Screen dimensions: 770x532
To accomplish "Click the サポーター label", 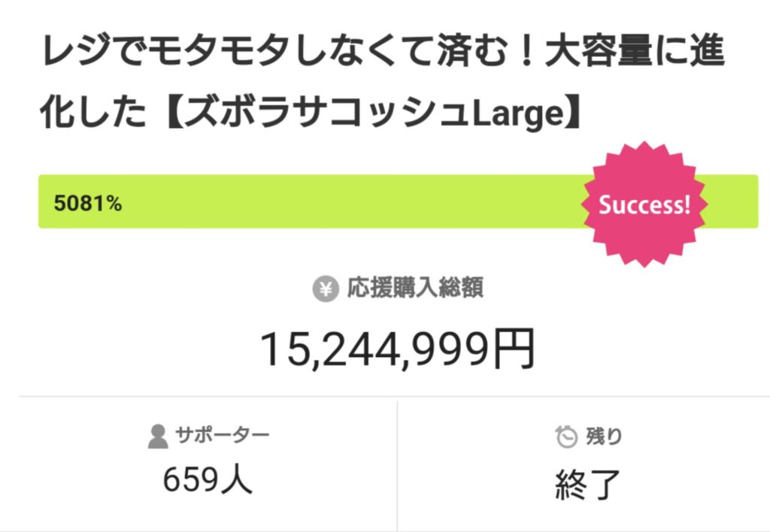I will [222, 435].
